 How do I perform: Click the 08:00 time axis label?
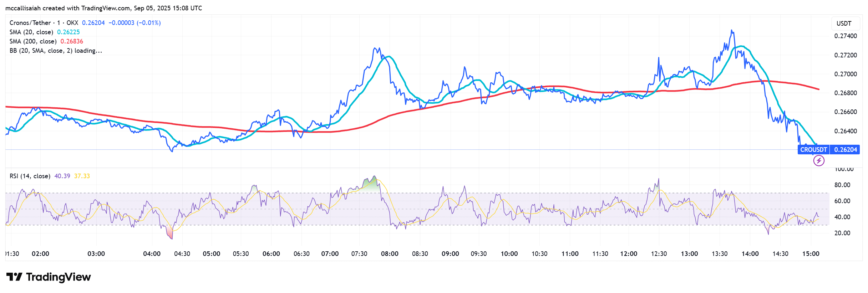click(390, 254)
